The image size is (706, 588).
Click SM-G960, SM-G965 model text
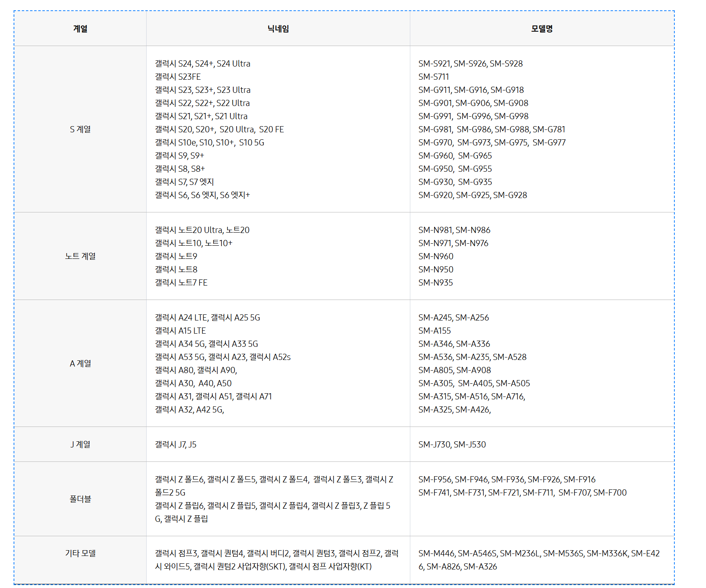point(455,156)
